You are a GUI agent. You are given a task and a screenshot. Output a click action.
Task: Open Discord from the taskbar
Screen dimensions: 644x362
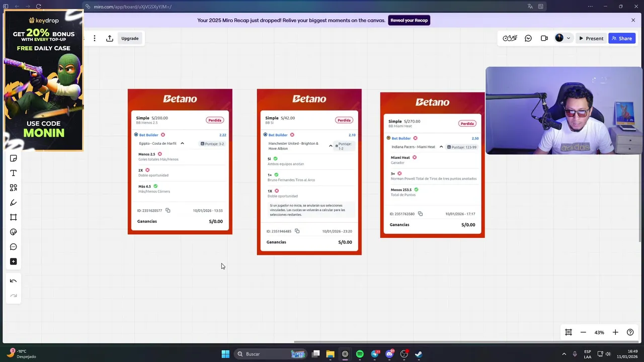coord(389,354)
